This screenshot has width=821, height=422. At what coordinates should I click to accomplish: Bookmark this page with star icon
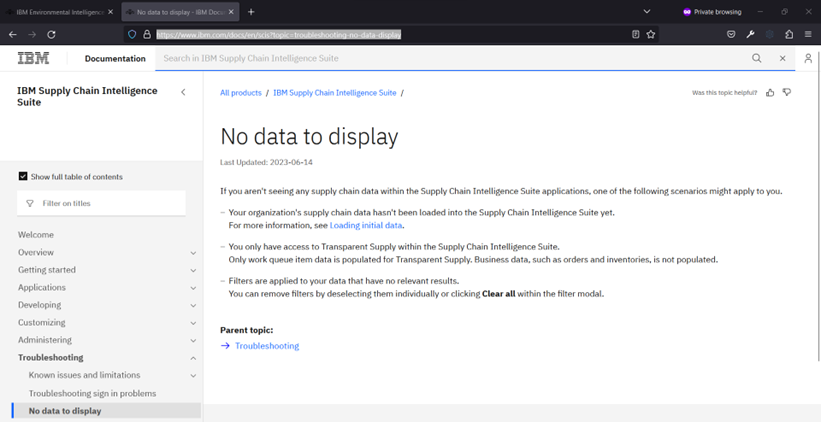pyautogui.click(x=651, y=34)
